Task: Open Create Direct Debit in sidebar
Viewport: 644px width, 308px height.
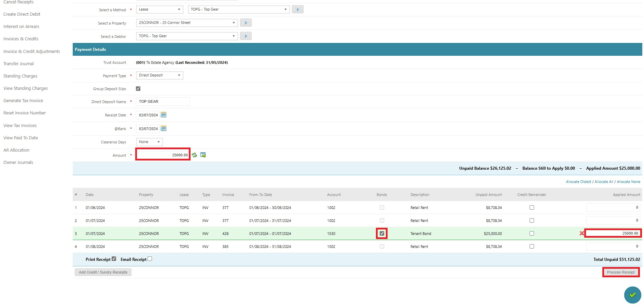Action: point(22,14)
